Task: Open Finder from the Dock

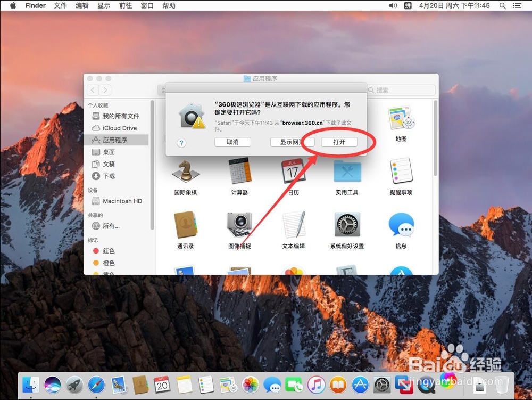Action: tap(30, 385)
